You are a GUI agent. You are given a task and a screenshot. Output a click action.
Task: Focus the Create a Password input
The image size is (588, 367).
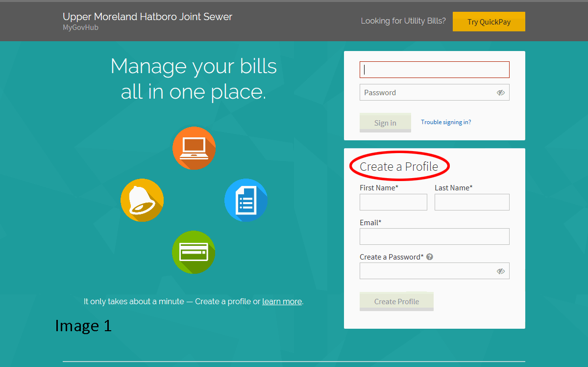(x=426, y=271)
